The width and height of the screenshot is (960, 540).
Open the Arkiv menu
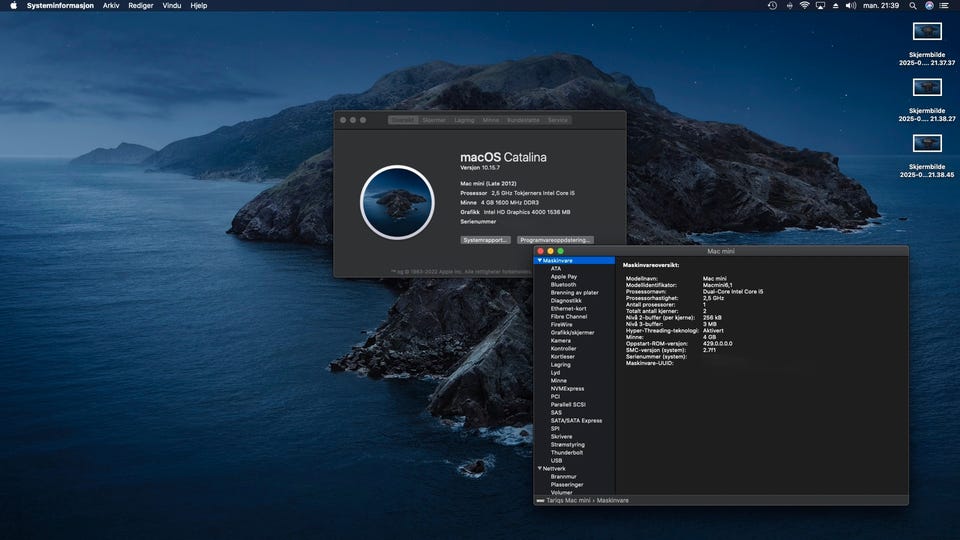pyautogui.click(x=111, y=6)
